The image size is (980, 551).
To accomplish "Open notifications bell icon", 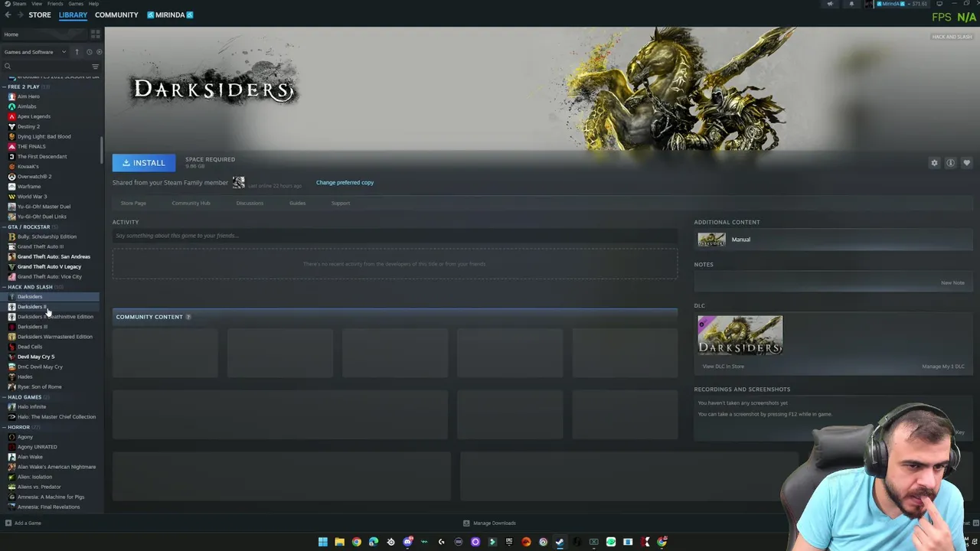I will tap(851, 4).
